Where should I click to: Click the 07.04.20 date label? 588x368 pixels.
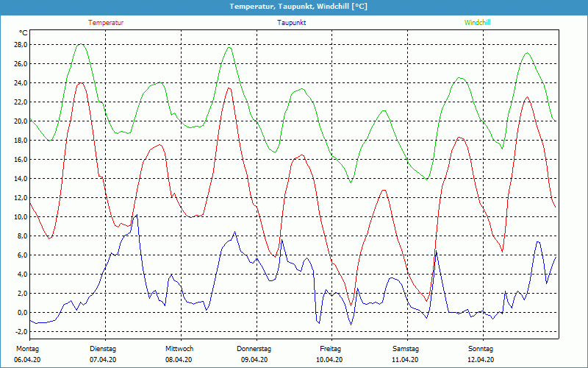(x=103, y=360)
